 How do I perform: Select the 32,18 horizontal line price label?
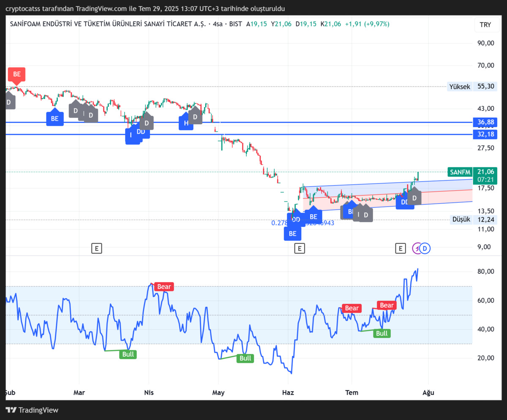(485, 134)
